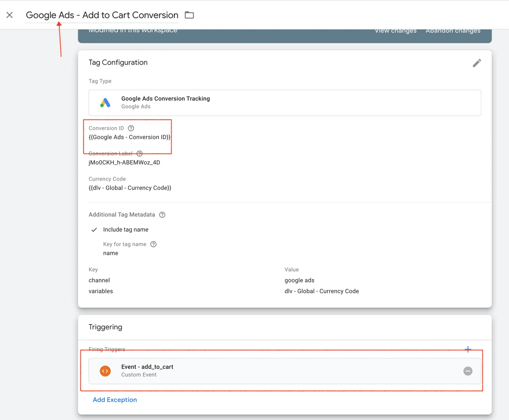Click the 'google ads' metadata value
509x420 pixels.
coord(300,280)
